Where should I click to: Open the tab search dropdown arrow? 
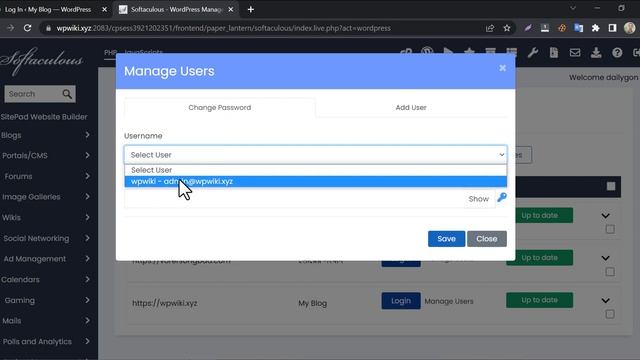click(x=573, y=8)
